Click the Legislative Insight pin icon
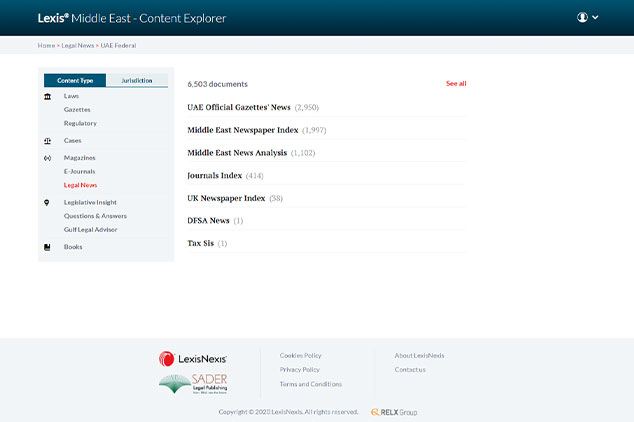The width and height of the screenshot is (634, 422). [x=48, y=202]
